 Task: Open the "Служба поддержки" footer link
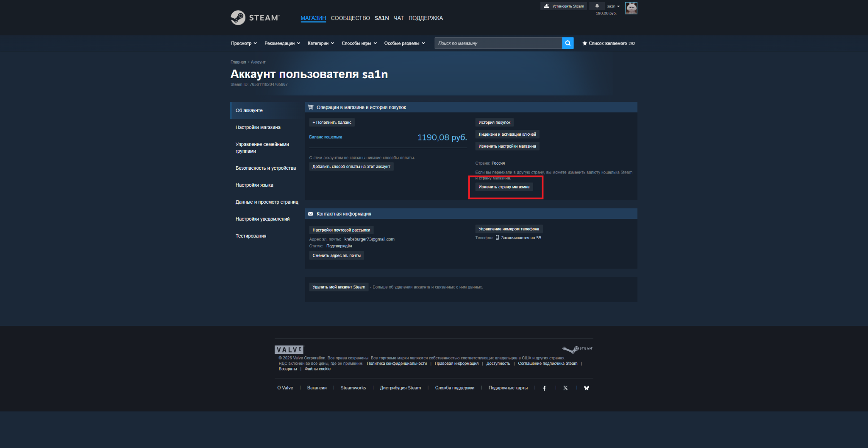pos(455,388)
